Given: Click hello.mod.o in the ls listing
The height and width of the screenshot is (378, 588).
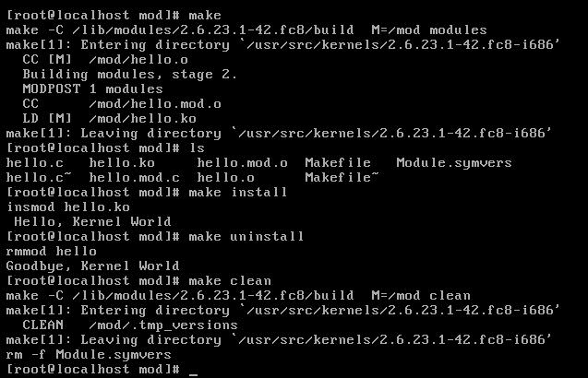Looking at the screenshot, I should point(242,163).
